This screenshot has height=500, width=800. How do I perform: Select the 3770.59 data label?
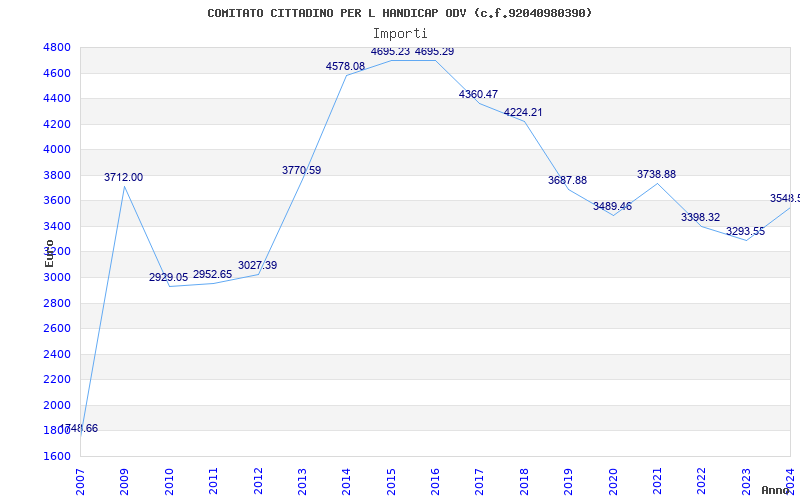pos(302,170)
